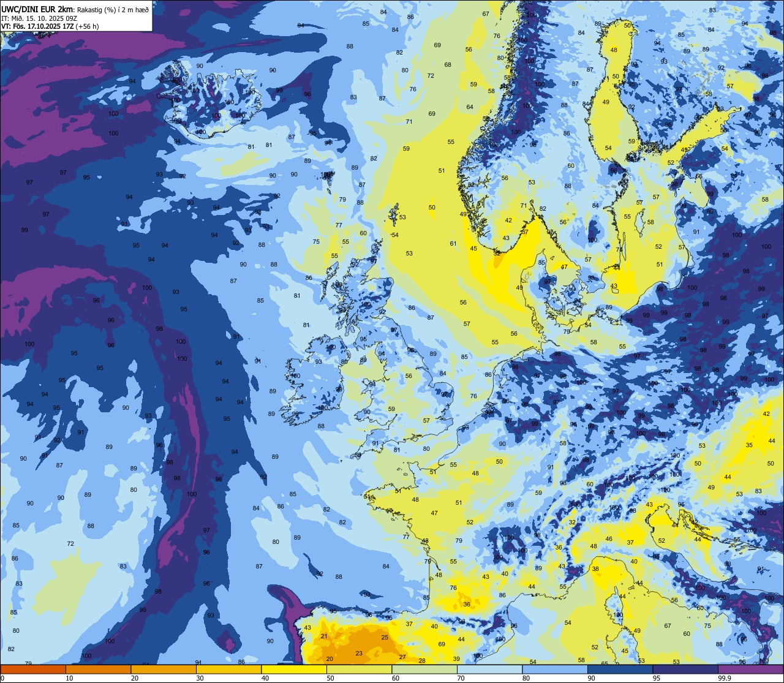Screen dimensions: 784x683
Task: Click the legend label 0
Action: (2, 678)
